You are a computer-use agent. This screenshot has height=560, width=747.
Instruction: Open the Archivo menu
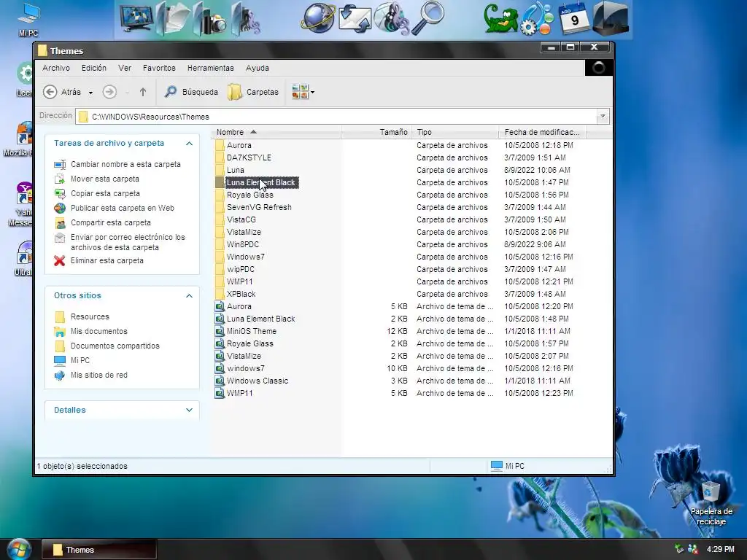coord(56,68)
